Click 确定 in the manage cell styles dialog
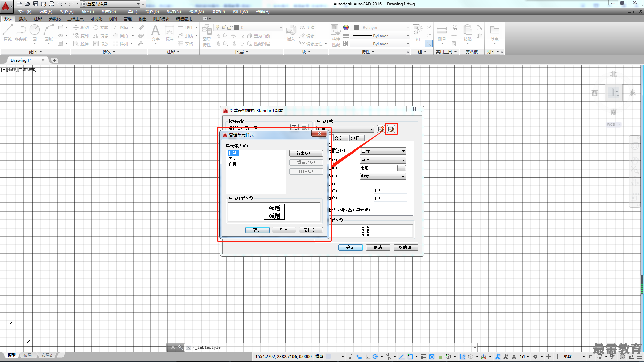The height and width of the screenshot is (362, 644). 257,230
